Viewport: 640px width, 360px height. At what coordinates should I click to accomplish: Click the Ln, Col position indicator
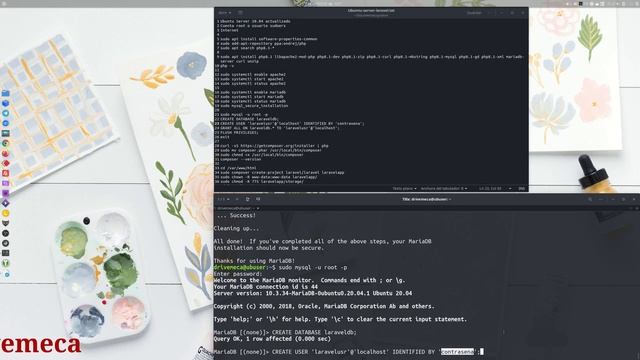[490, 189]
